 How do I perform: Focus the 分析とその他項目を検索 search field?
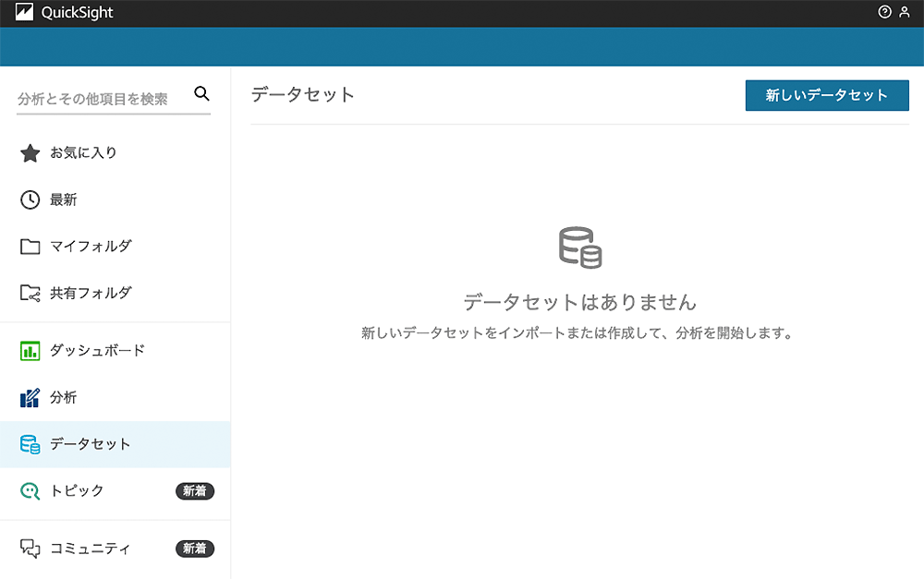click(114, 99)
